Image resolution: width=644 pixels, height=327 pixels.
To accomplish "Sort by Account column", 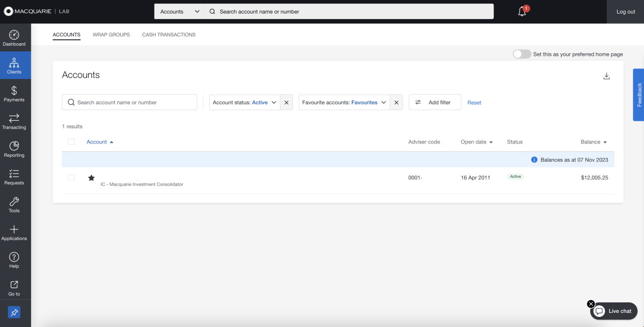I will coord(100,142).
